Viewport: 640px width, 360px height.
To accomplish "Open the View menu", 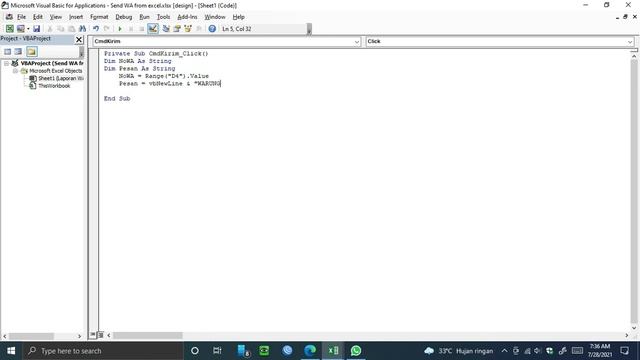I will 56,17.
